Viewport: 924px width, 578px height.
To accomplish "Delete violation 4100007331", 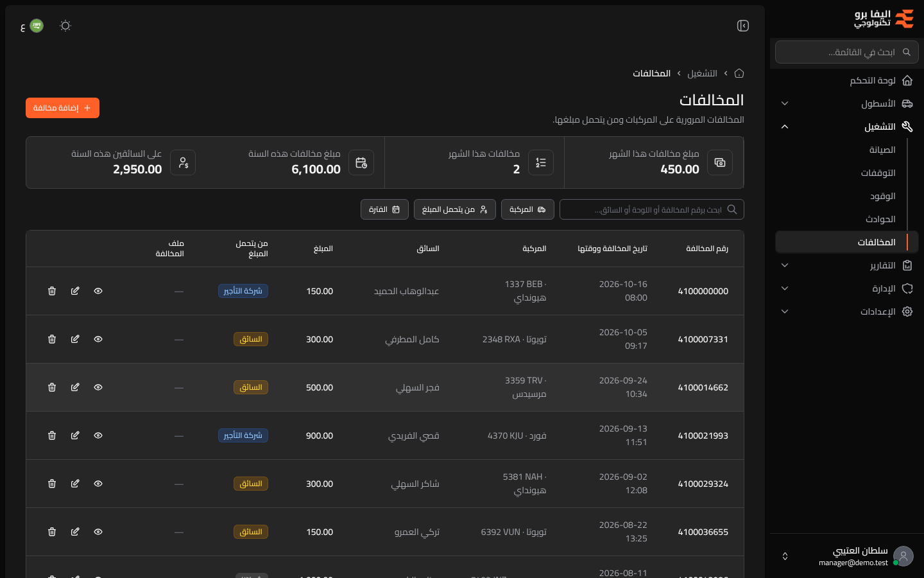I will coord(52,339).
